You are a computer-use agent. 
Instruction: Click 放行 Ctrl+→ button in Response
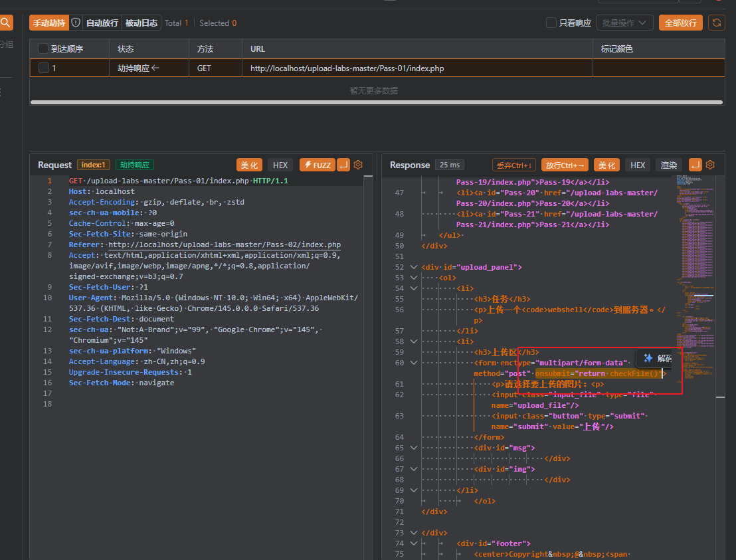[565, 165]
